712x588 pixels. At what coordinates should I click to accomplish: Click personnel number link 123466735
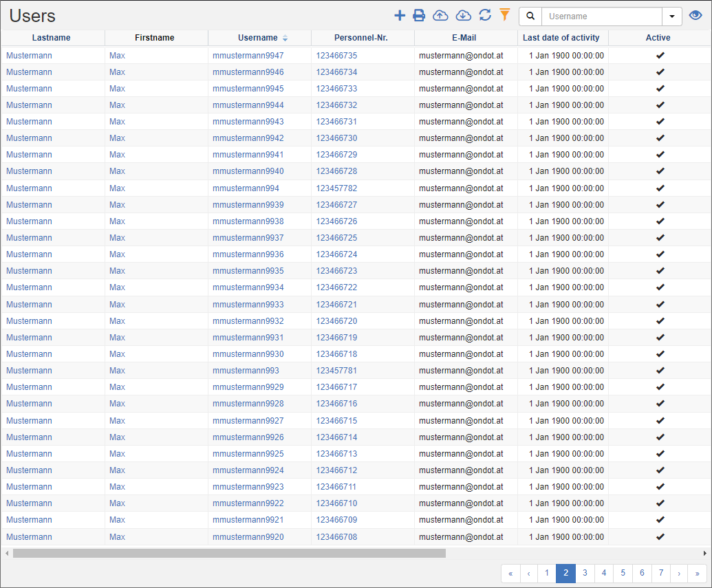[337, 55]
